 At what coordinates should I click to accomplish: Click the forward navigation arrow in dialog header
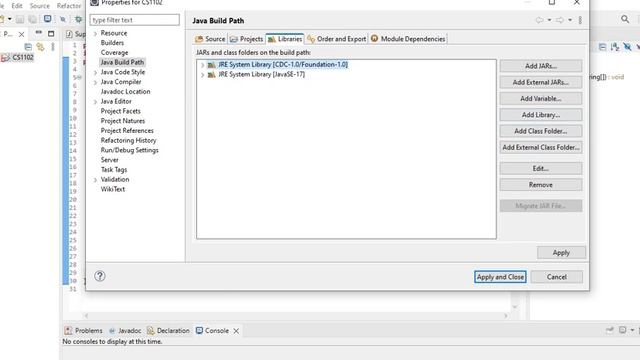tap(560, 20)
